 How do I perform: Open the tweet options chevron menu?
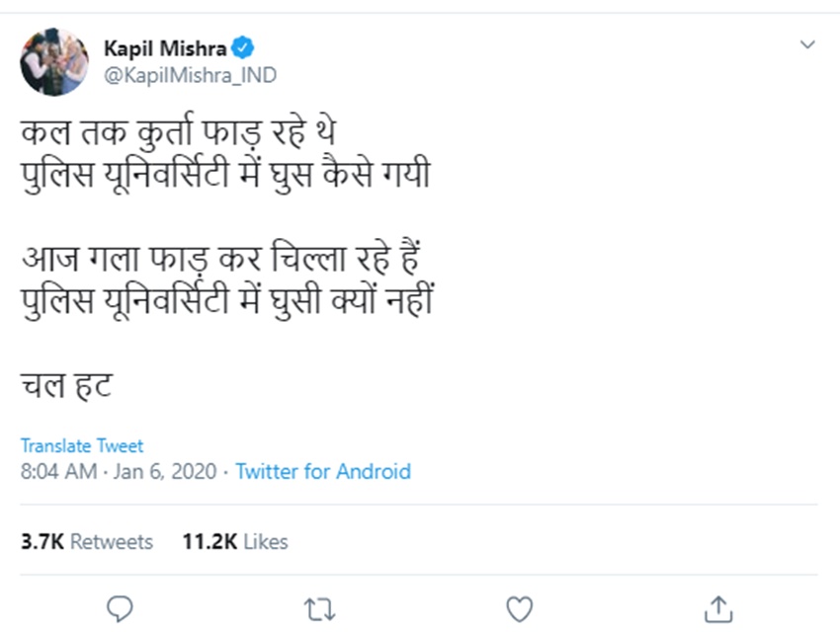(x=807, y=44)
